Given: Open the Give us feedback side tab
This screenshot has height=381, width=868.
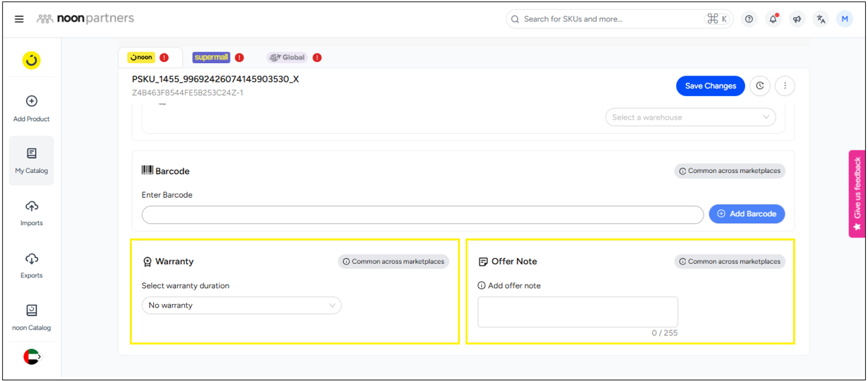Looking at the screenshot, I should [x=857, y=194].
